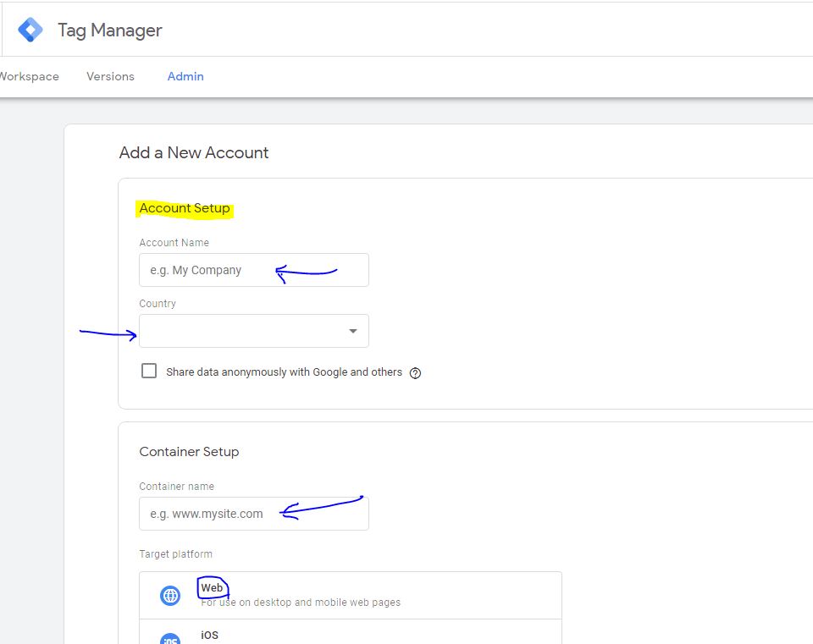
Task: Click the Container name field label
Action: [x=177, y=487]
